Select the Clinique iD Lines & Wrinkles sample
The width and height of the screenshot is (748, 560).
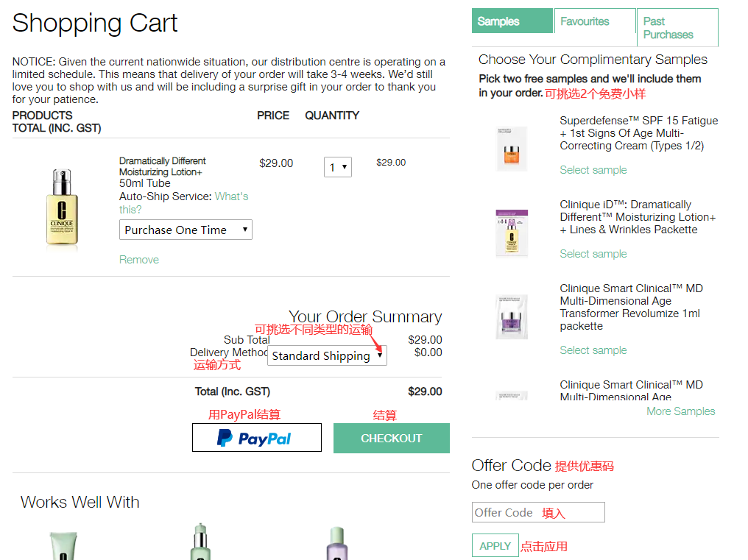point(593,254)
